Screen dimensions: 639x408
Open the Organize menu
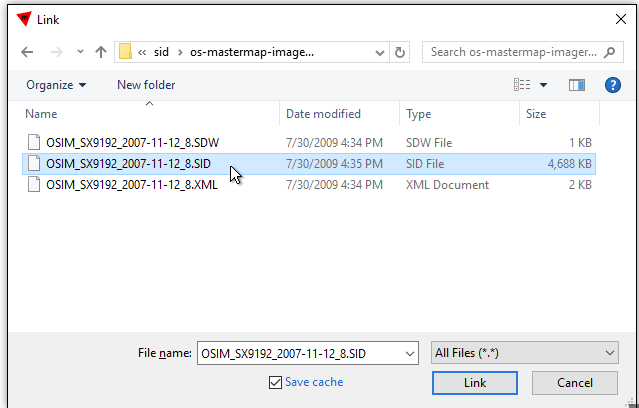[56, 85]
